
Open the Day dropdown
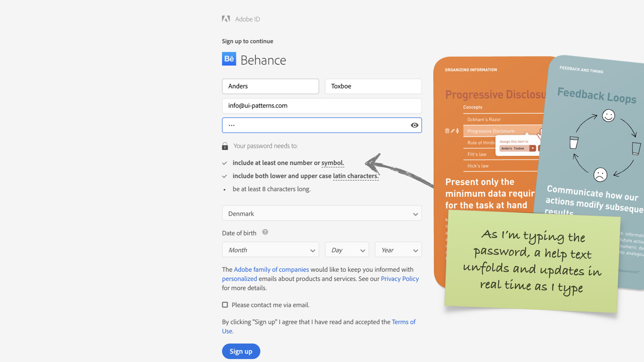[x=347, y=250]
